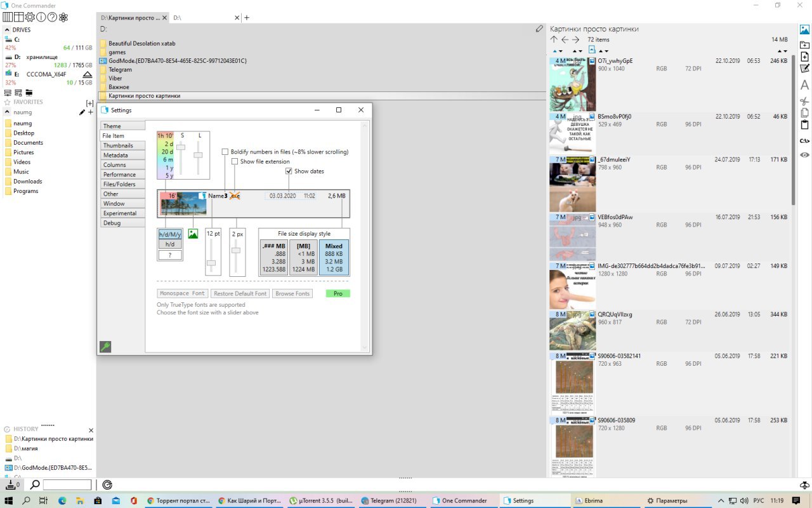Open the Telegram folder in the D: pane

pos(120,69)
